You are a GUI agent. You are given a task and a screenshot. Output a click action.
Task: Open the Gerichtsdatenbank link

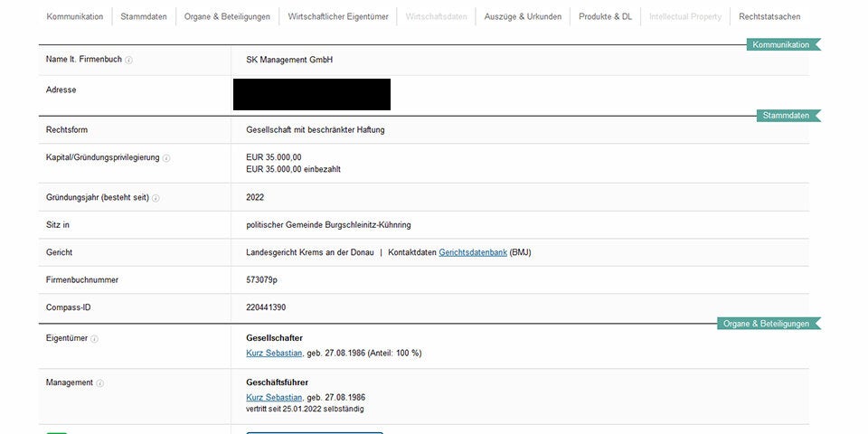pyautogui.click(x=473, y=252)
